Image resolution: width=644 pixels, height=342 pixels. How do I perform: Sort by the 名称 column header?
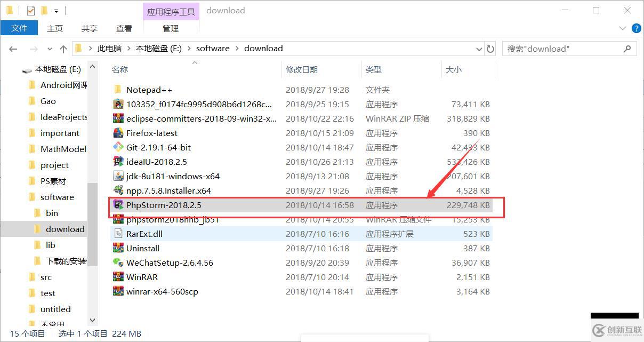click(x=120, y=69)
